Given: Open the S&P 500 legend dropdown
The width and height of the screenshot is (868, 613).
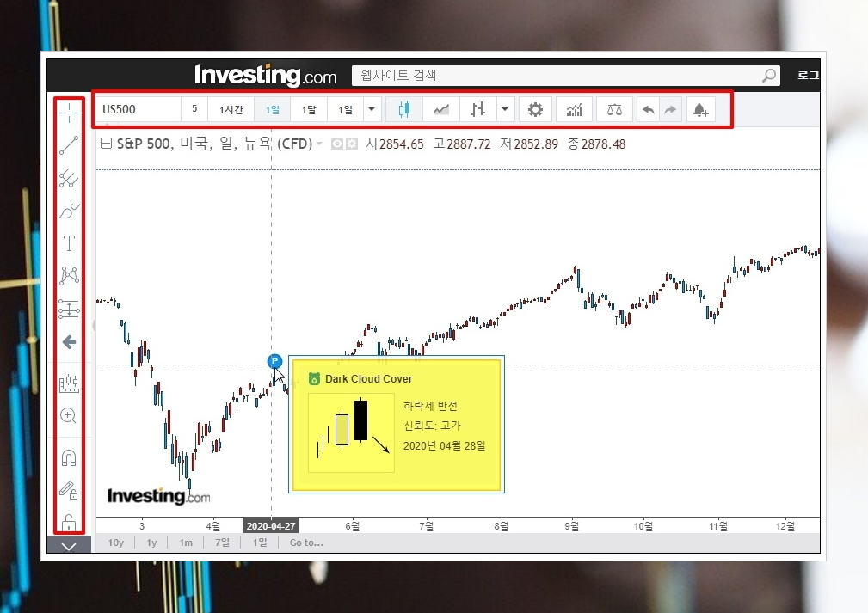Looking at the screenshot, I should tap(319, 144).
